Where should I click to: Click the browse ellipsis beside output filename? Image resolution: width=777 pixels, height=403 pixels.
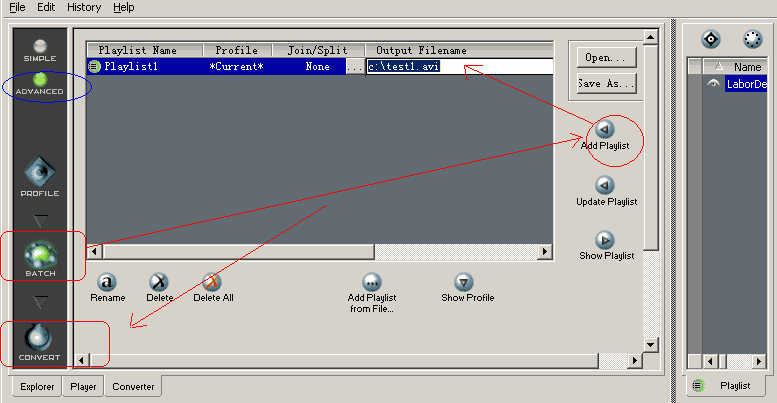pyautogui.click(x=355, y=67)
